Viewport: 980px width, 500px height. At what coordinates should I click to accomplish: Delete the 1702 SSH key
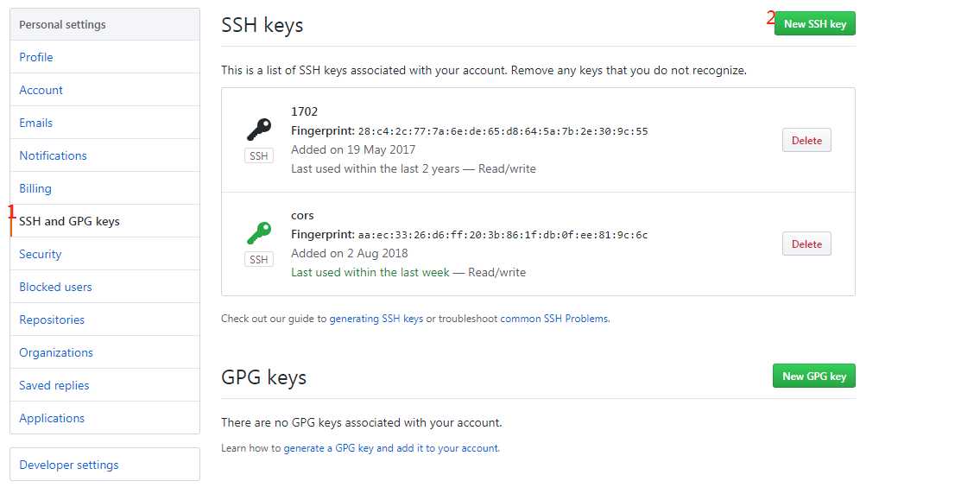coord(806,141)
